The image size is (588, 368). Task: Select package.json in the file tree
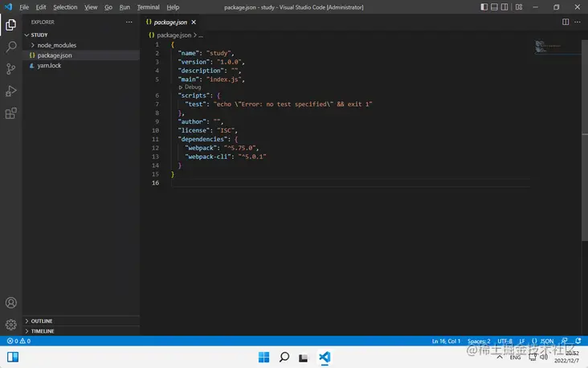coord(81,55)
